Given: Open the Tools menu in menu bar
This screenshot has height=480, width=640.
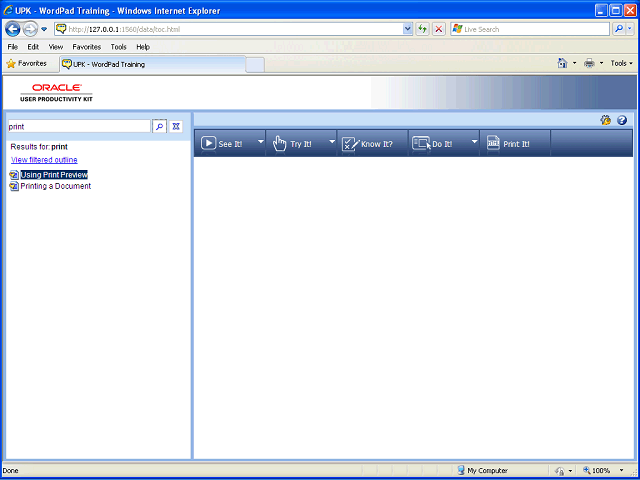Looking at the screenshot, I should [x=118, y=47].
